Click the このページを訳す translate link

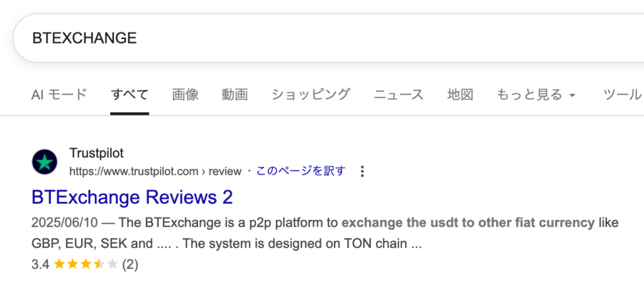(301, 171)
